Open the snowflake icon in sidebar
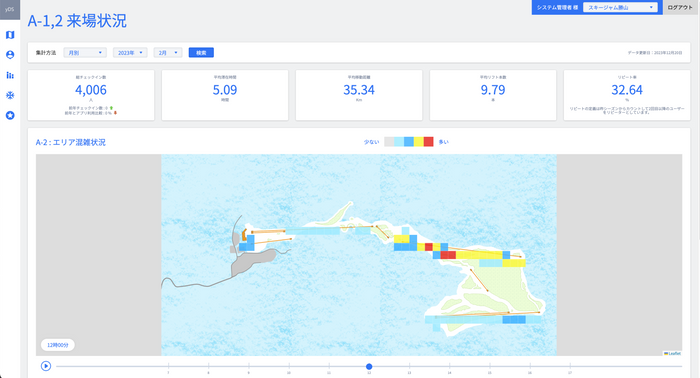Screen dimensions: 700x378 (x=10, y=95)
